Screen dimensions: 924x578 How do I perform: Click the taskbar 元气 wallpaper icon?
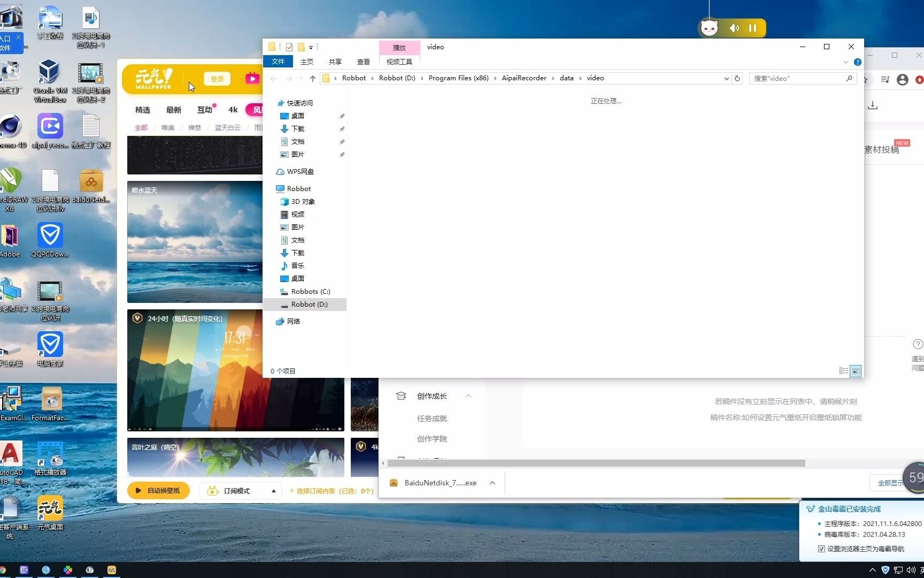(111, 570)
